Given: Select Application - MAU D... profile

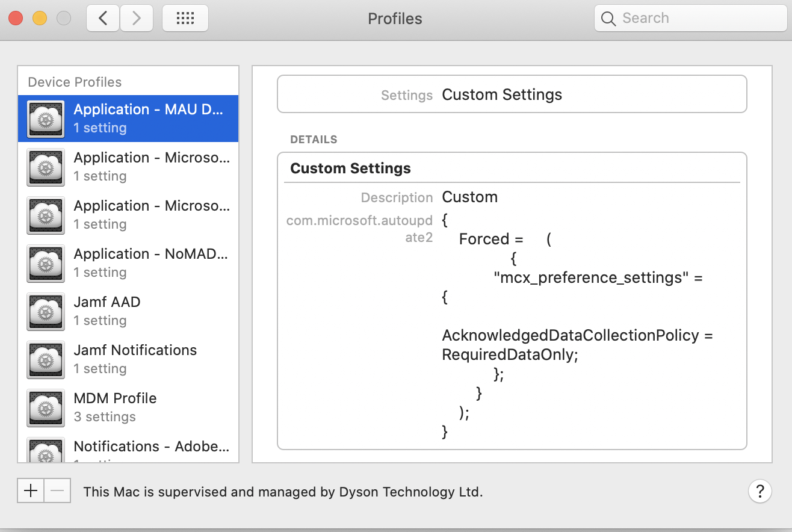Looking at the screenshot, I should 148,118.
